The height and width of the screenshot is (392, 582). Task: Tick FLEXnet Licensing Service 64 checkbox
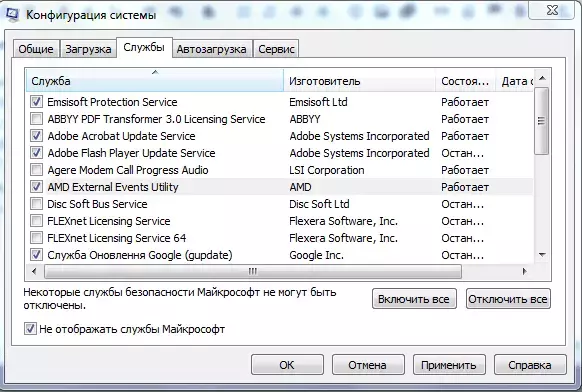point(36,238)
